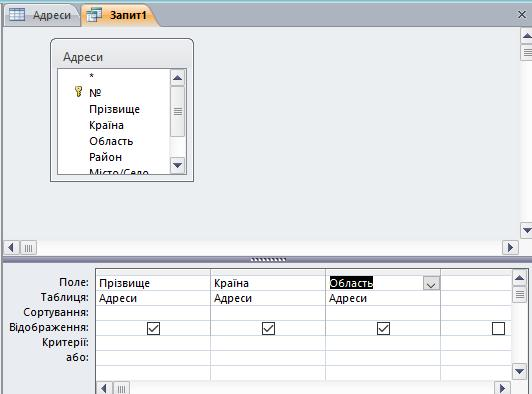Click the empty fourth column field cell
The height and width of the screenshot is (394, 532).
tap(476, 283)
